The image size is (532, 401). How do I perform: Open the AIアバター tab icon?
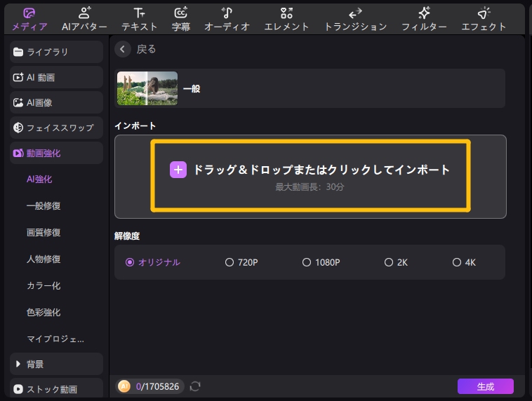point(84,13)
